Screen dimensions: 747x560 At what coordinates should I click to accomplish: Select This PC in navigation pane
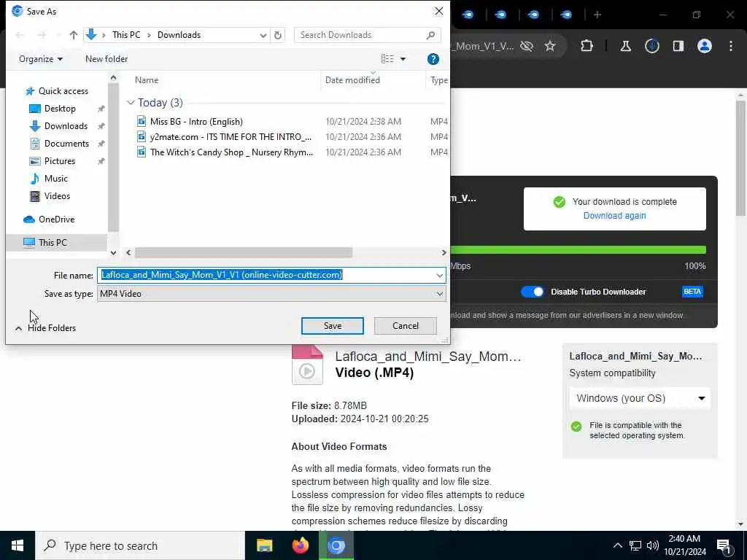click(x=53, y=242)
